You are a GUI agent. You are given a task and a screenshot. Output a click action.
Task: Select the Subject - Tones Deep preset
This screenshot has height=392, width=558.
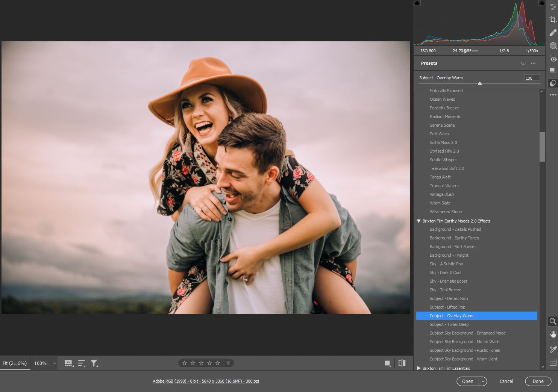click(x=449, y=324)
